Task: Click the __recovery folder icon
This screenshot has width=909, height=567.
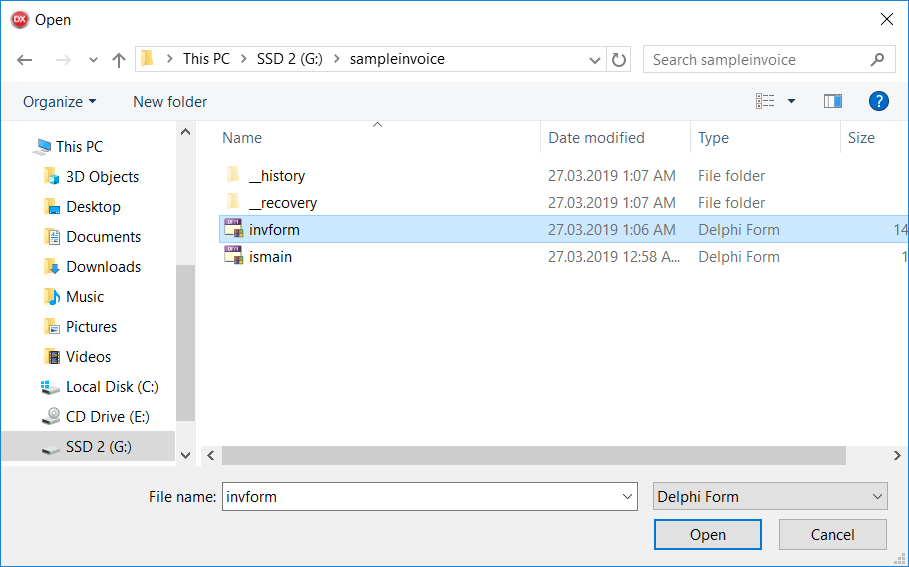Action: click(233, 202)
